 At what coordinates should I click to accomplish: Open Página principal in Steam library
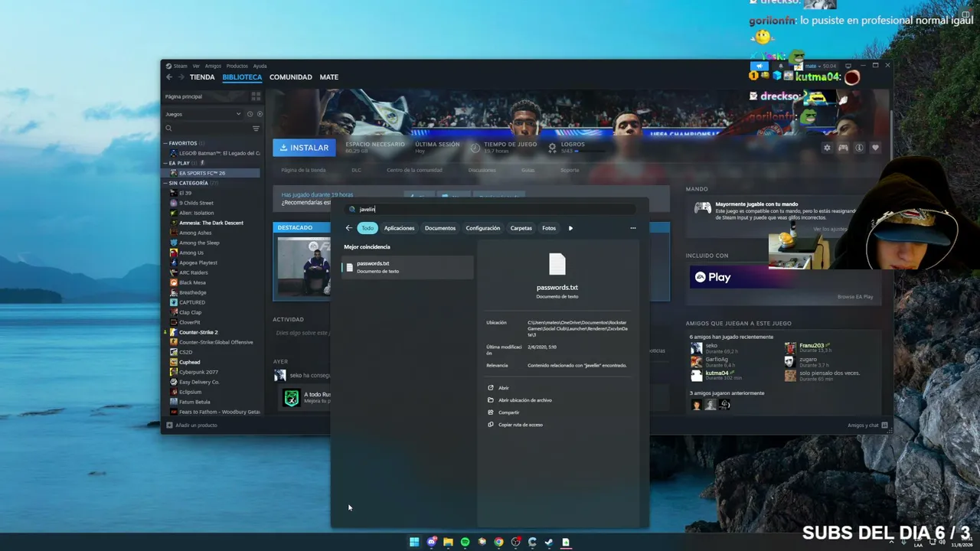184,96
